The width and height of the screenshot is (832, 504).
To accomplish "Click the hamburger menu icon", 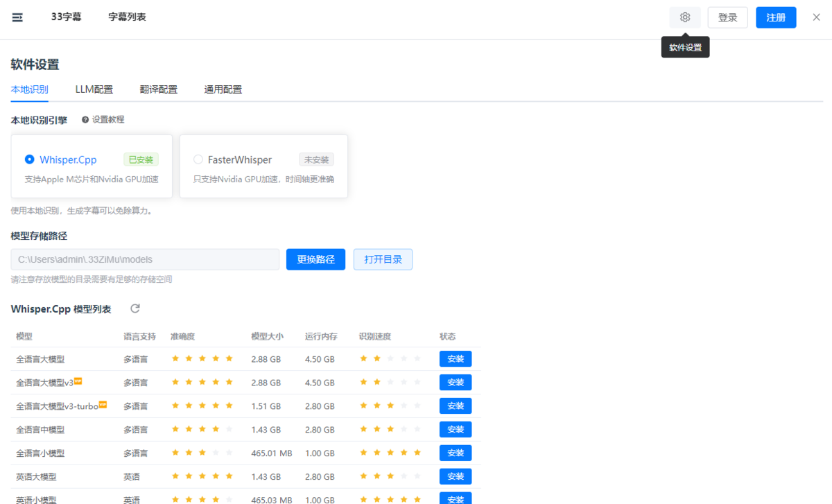I will (17, 17).
